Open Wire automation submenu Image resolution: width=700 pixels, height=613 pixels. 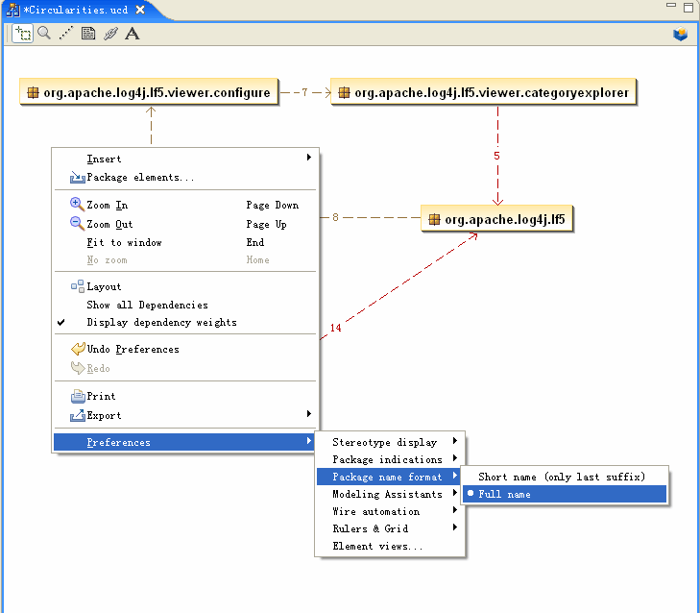(390, 511)
